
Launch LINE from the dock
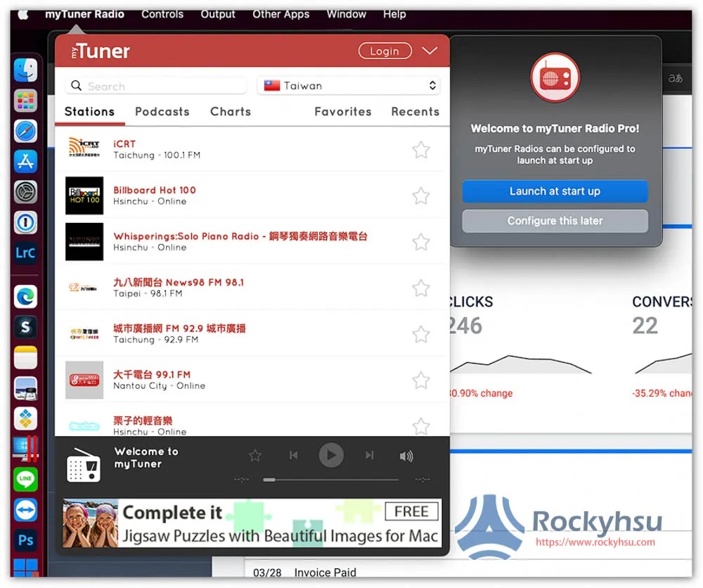25,480
